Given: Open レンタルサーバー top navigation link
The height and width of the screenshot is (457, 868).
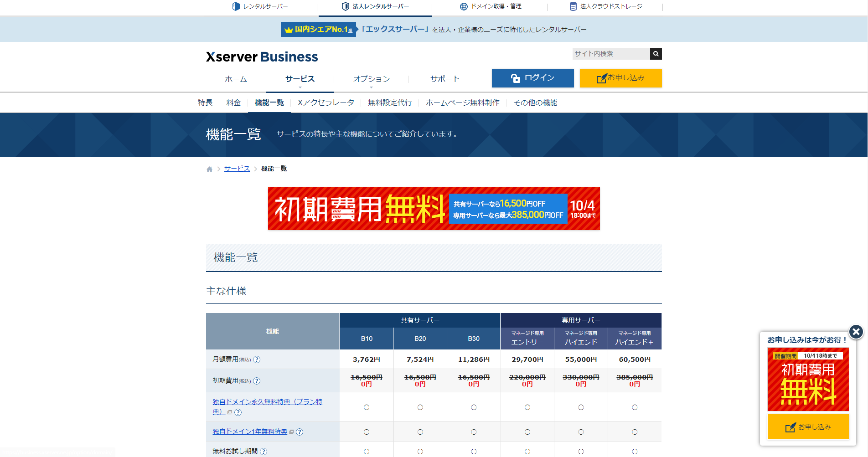Looking at the screenshot, I should click(x=260, y=6).
